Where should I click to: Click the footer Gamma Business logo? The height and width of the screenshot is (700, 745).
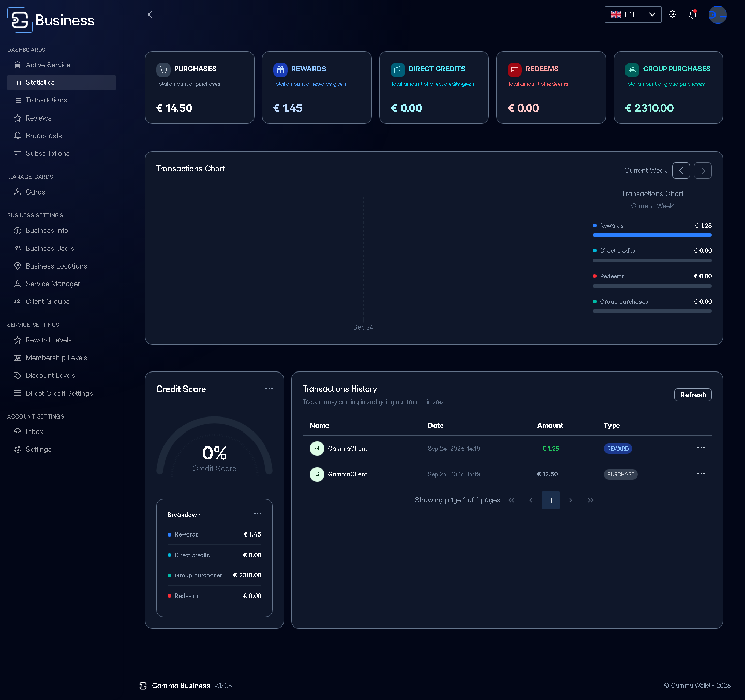(x=143, y=686)
